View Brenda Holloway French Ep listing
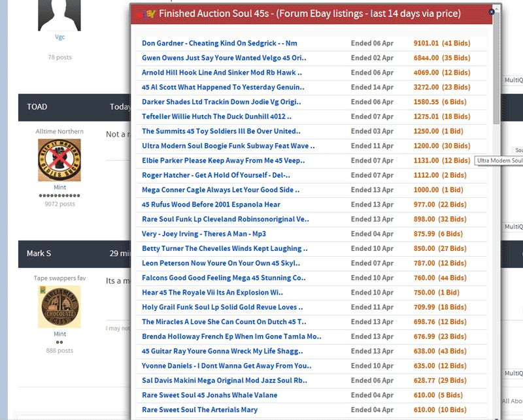 (x=231, y=336)
